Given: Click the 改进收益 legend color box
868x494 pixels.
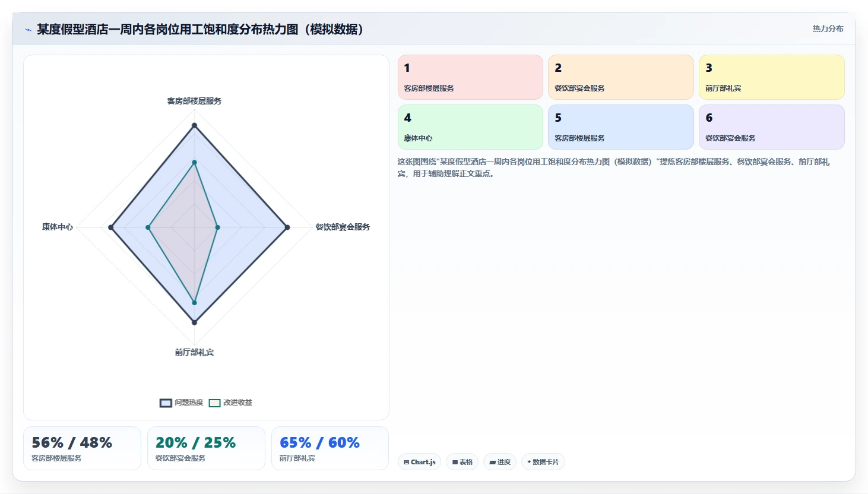Looking at the screenshot, I should pyautogui.click(x=214, y=403).
